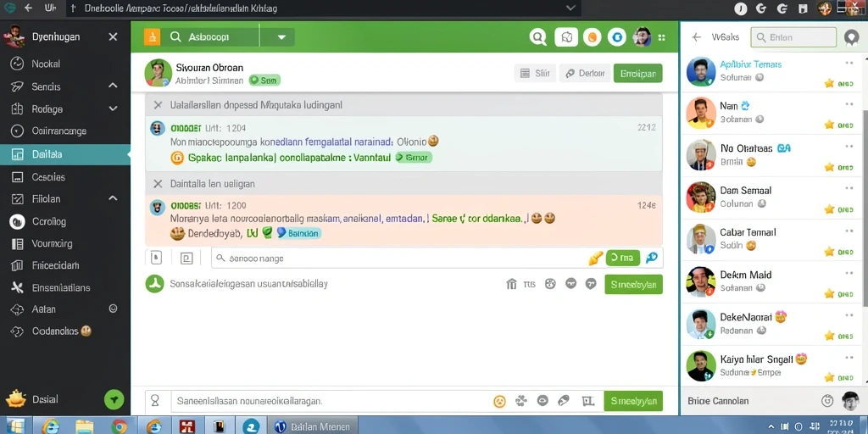
Task: Collapse the Fiiolan sidebar section
Action: click(x=113, y=198)
